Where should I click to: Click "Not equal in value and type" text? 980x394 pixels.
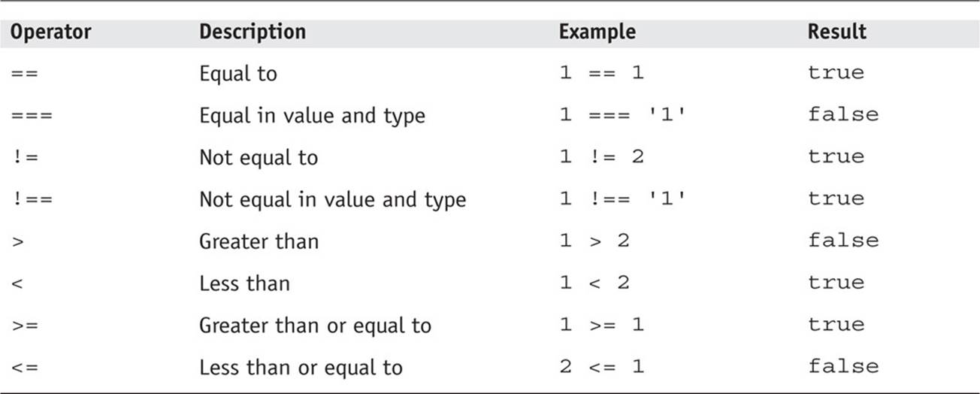331,200
